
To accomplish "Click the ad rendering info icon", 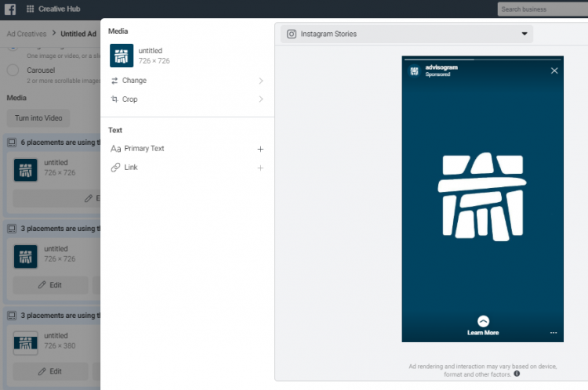I will [517, 374].
